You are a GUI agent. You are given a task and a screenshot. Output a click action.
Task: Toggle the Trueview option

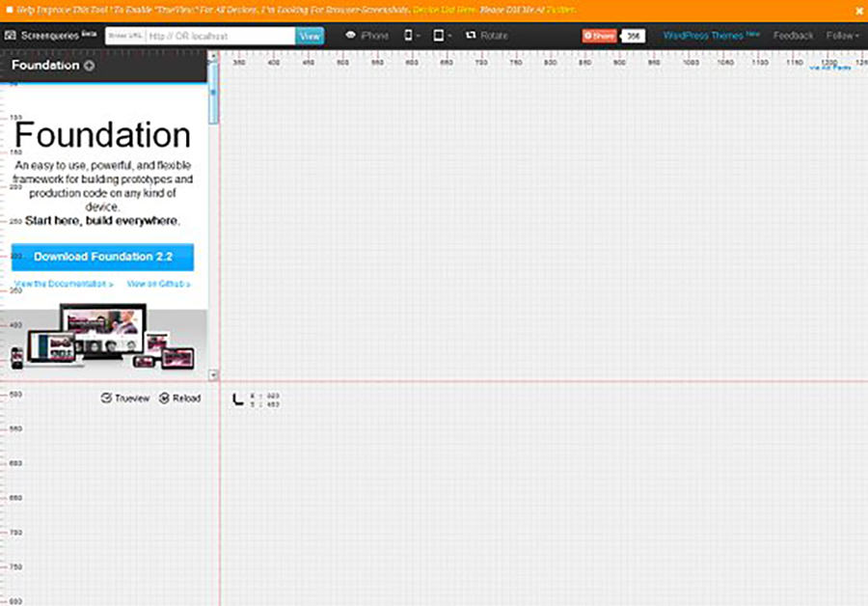(125, 399)
